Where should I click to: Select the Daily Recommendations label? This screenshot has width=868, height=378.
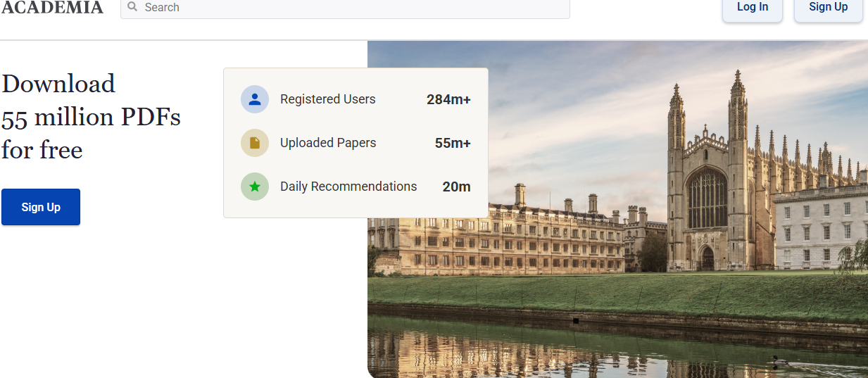coord(348,187)
